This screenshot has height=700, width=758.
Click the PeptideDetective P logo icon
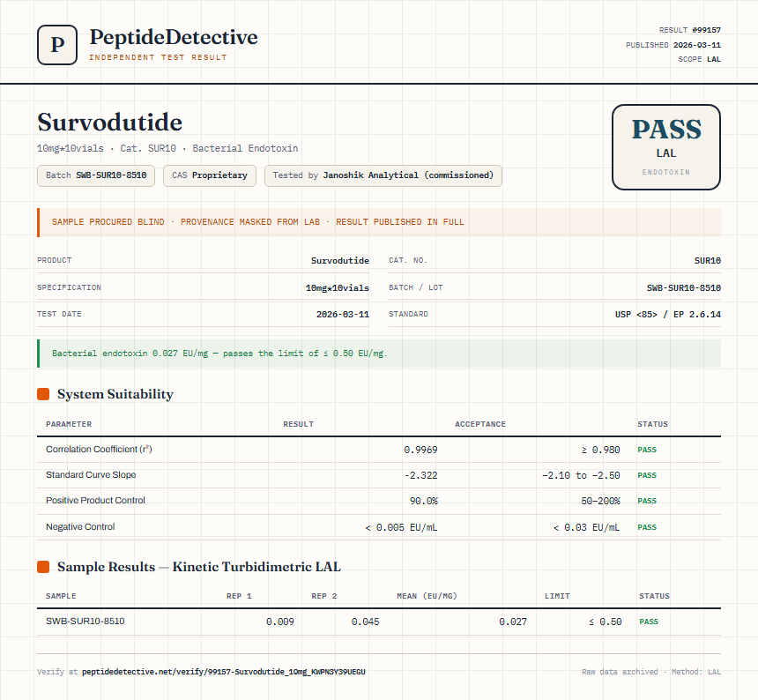click(57, 45)
